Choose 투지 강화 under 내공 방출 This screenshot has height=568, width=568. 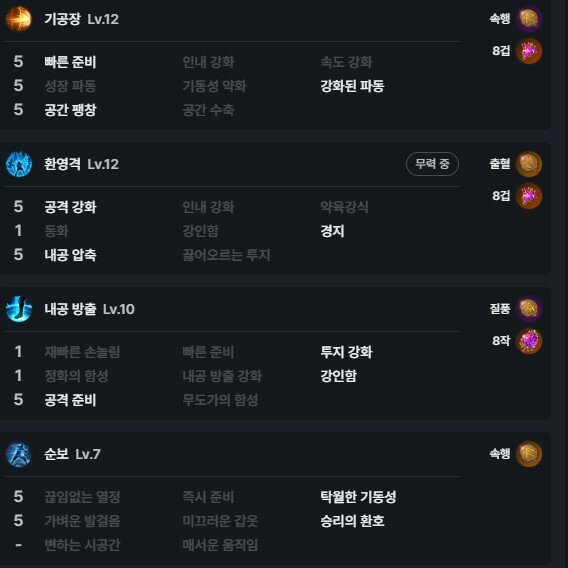(346, 352)
